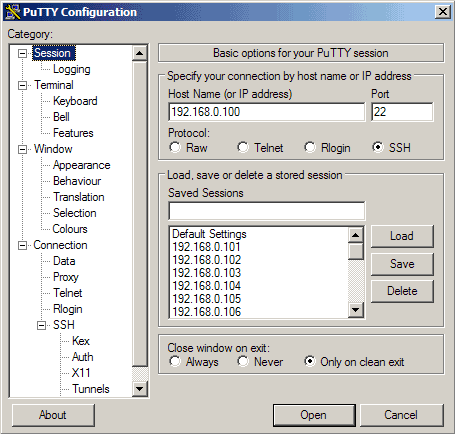Select Default Settings in saved sessions
Screen dimensions: 455x434
point(259,234)
